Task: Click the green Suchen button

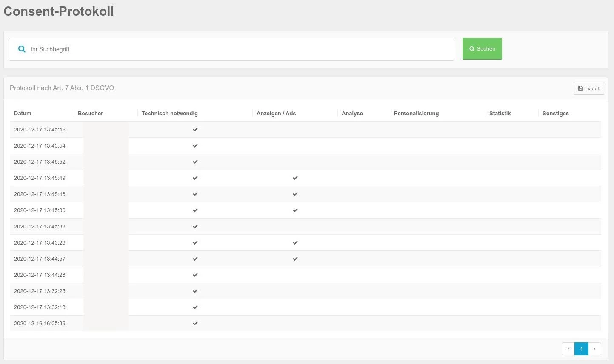Action: [482, 49]
